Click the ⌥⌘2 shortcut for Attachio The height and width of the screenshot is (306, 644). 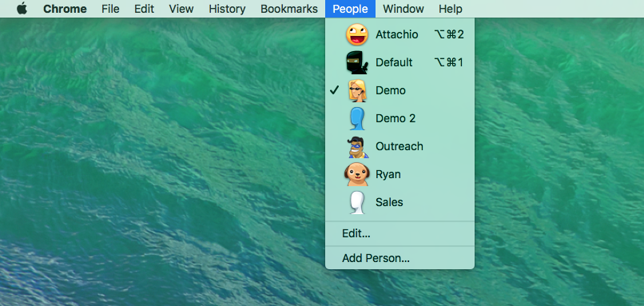449,34
